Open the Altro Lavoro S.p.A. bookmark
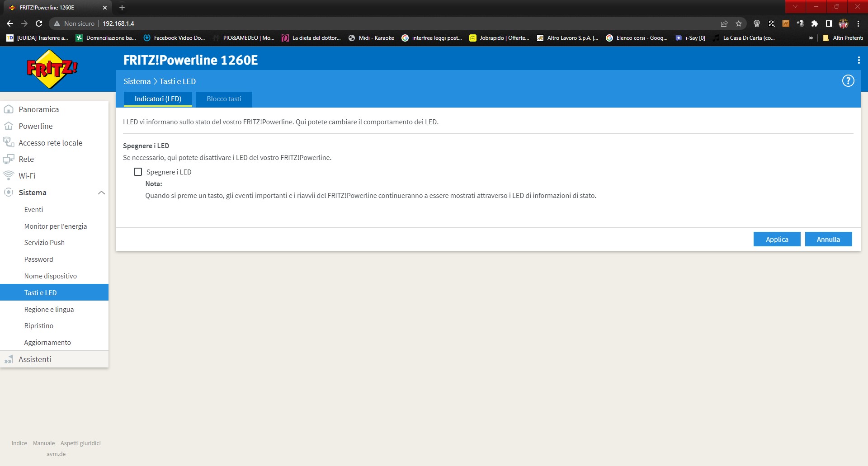 tap(567, 38)
